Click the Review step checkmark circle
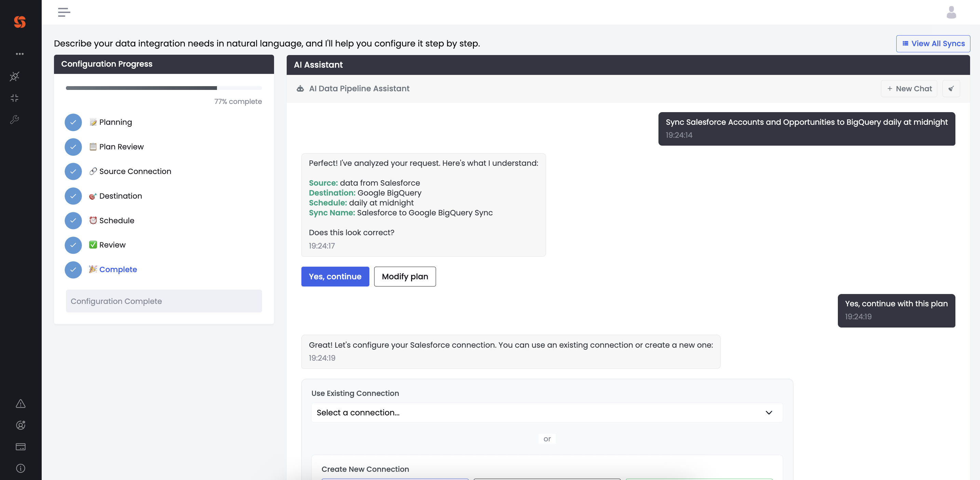This screenshot has width=980, height=480. pos(73,245)
